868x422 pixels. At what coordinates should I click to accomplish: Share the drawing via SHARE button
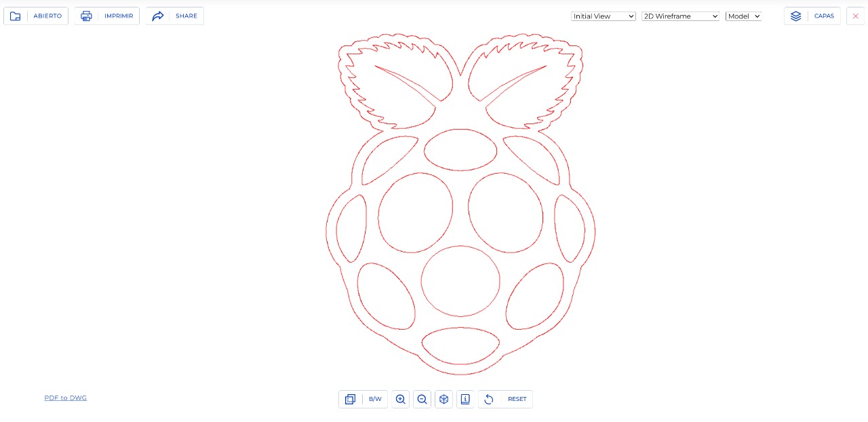point(175,16)
